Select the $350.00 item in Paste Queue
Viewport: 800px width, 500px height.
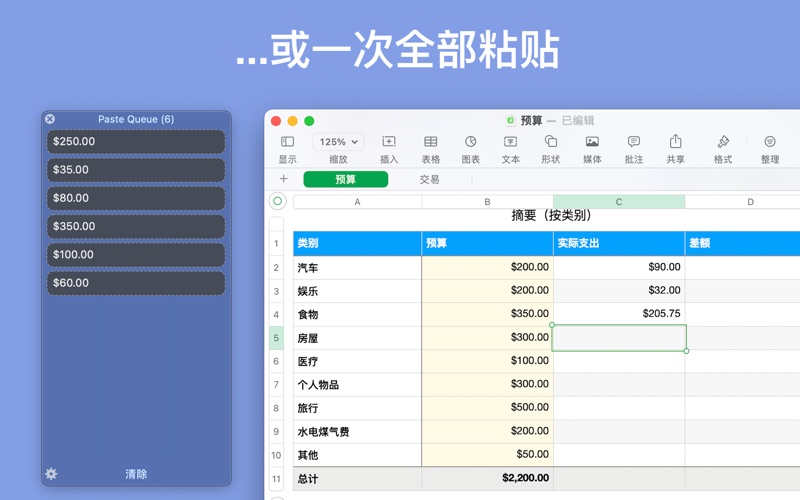[136, 226]
